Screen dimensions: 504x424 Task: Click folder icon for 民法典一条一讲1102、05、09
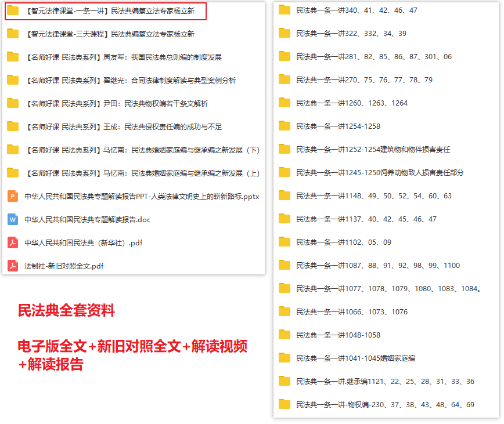(x=285, y=242)
